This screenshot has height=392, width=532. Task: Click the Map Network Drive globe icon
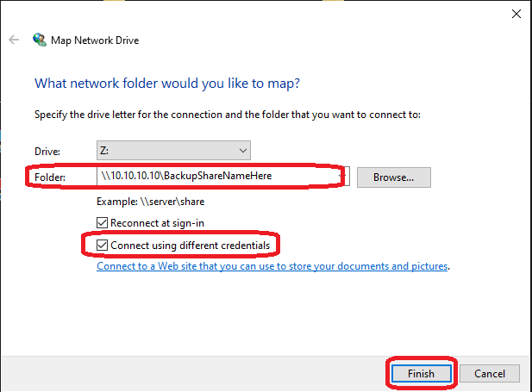pyautogui.click(x=40, y=40)
